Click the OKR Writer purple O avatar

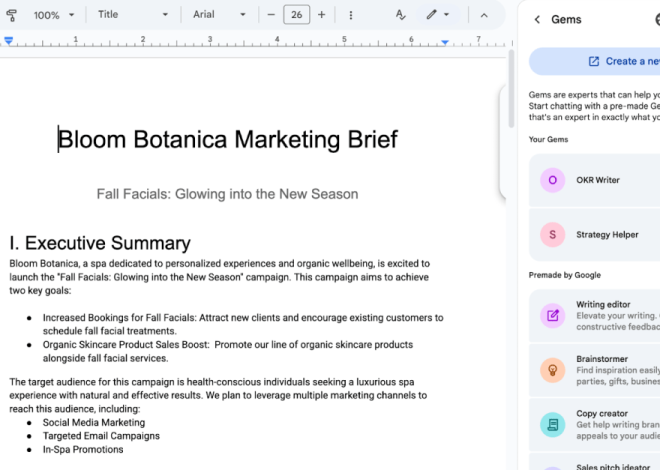point(552,180)
